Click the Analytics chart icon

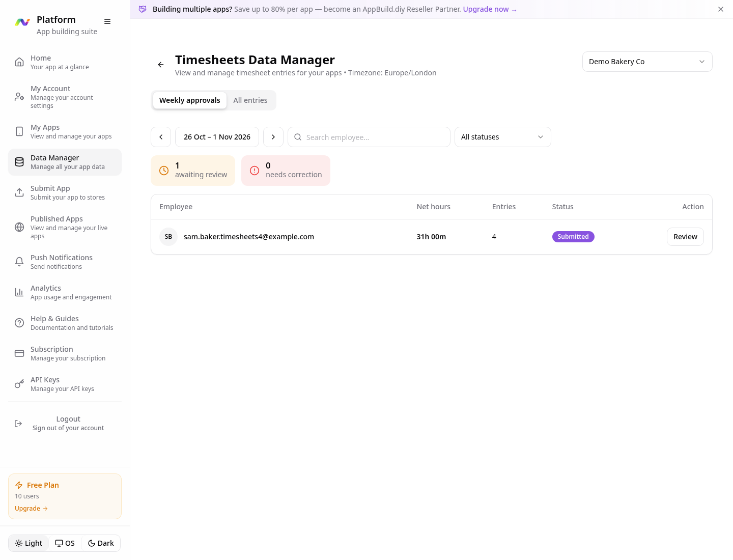(19, 292)
